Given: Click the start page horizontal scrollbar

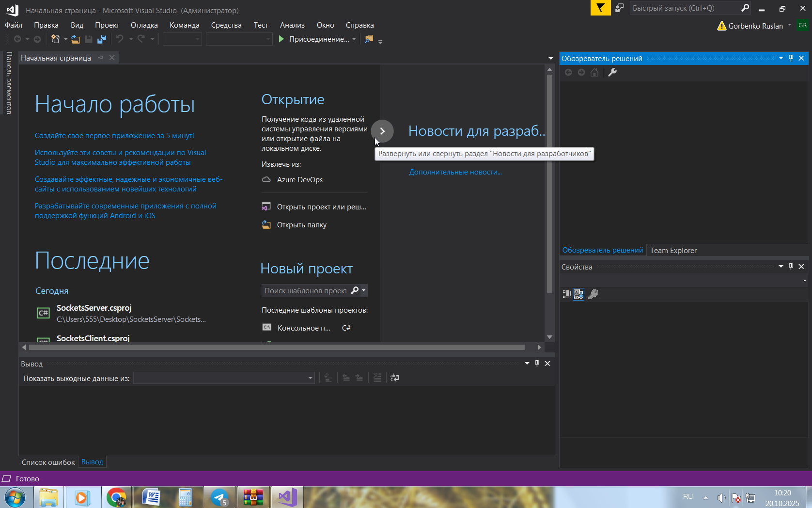Looking at the screenshot, I should click(x=276, y=348).
